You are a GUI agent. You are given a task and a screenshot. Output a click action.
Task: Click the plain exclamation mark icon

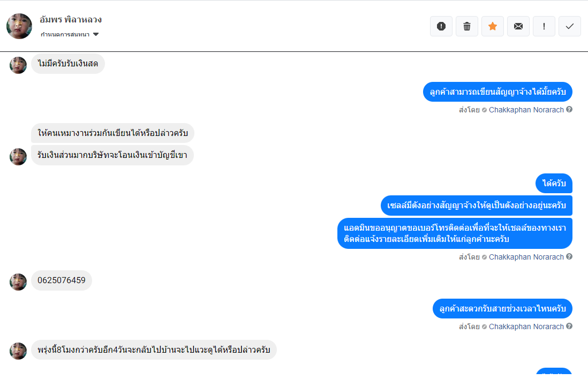click(x=544, y=26)
